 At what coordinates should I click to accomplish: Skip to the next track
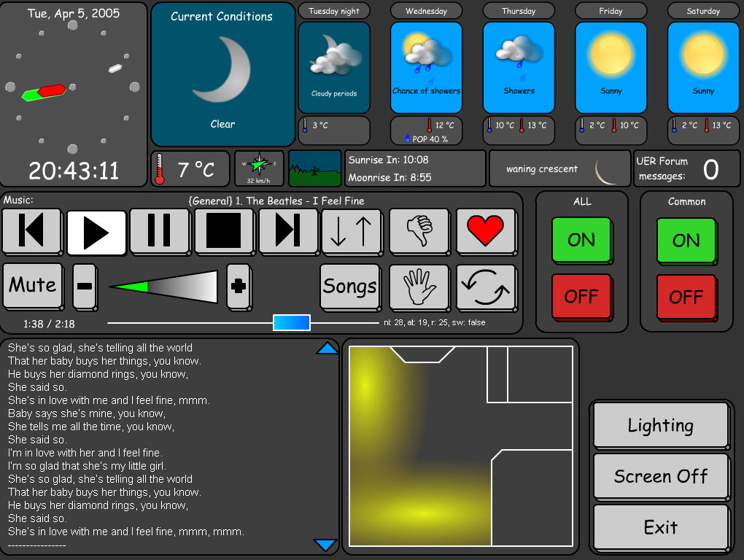tap(287, 231)
